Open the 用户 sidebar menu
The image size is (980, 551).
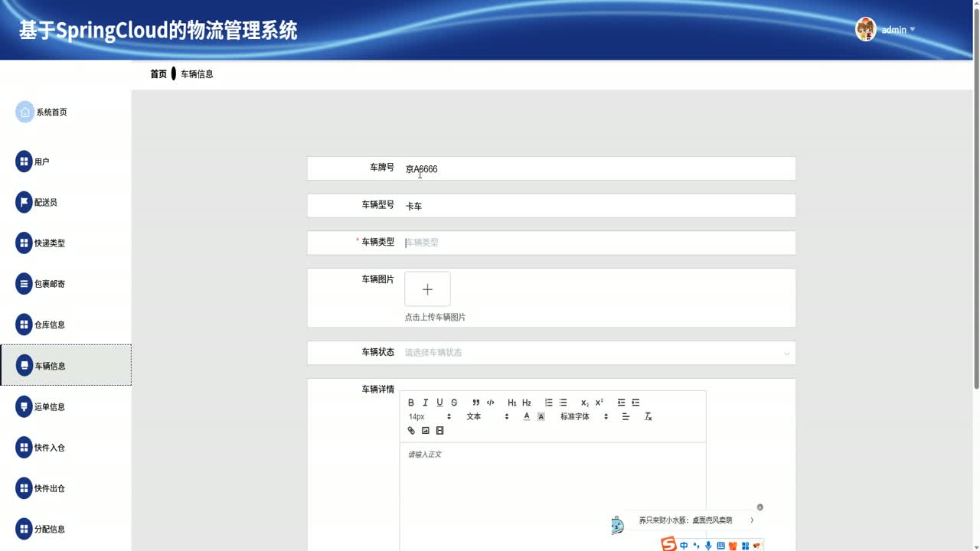pos(65,161)
